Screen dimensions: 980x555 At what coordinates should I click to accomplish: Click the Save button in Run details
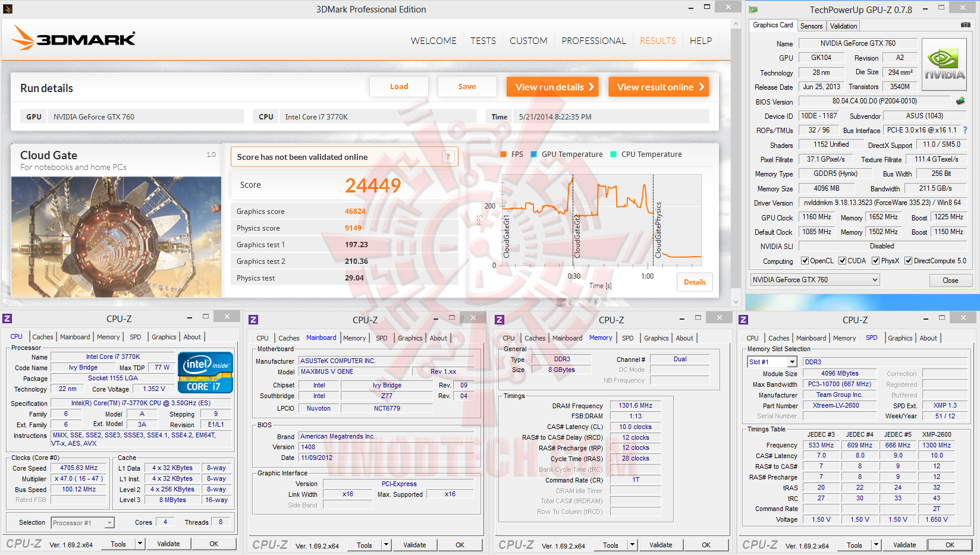point(467,87)
